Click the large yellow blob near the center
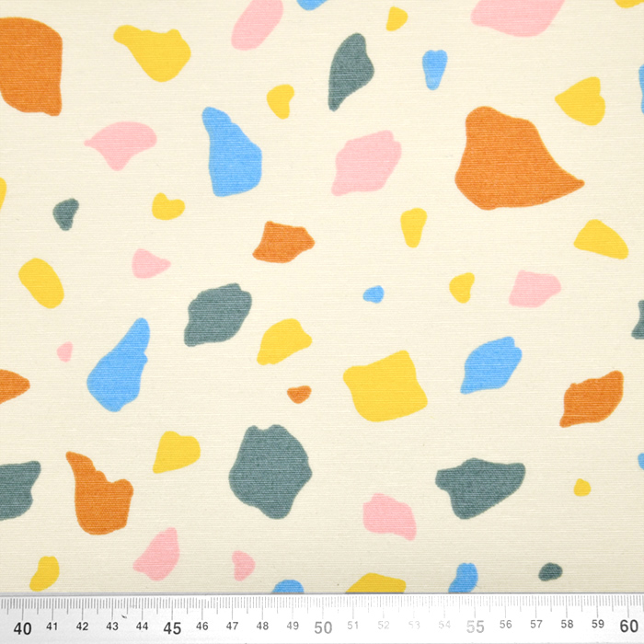This screenshot has width=644, height=644. point(385,385)
